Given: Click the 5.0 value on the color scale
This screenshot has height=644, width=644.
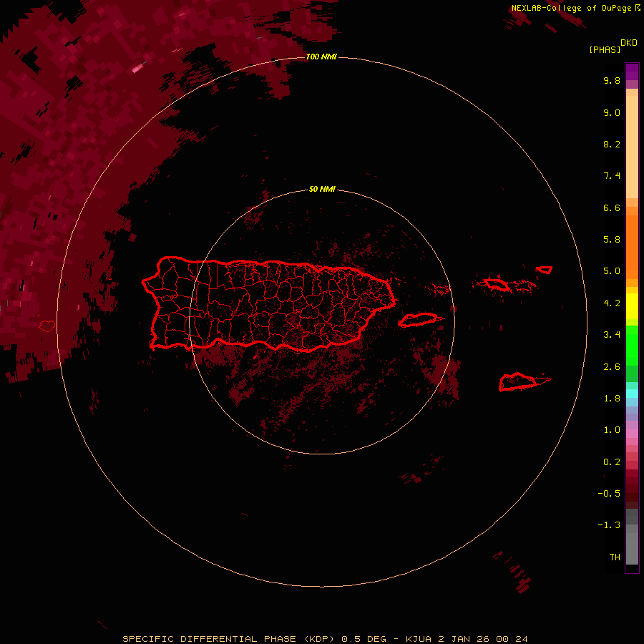Looking at the screenshot, I should [x=612, y=271].
